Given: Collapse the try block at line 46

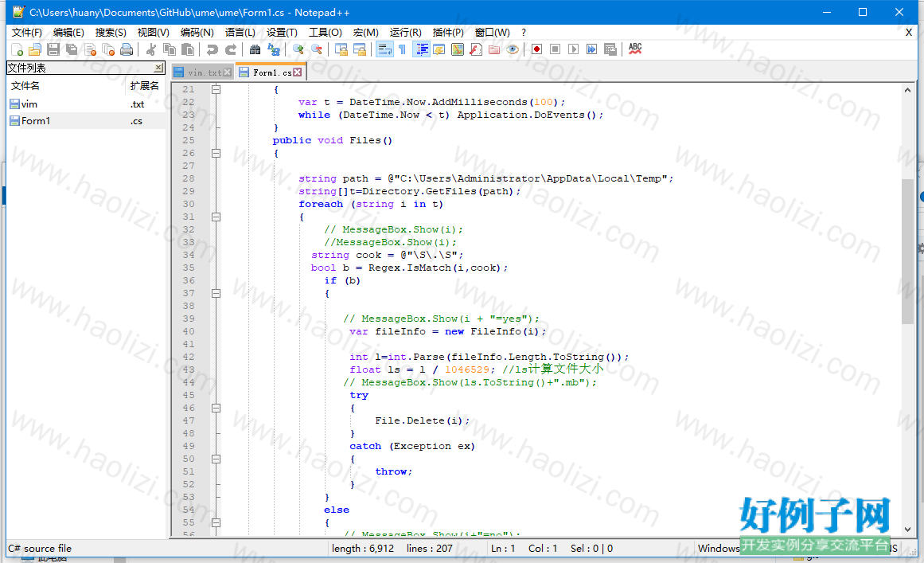Looking at the screenshot, I should pos(216,408).
